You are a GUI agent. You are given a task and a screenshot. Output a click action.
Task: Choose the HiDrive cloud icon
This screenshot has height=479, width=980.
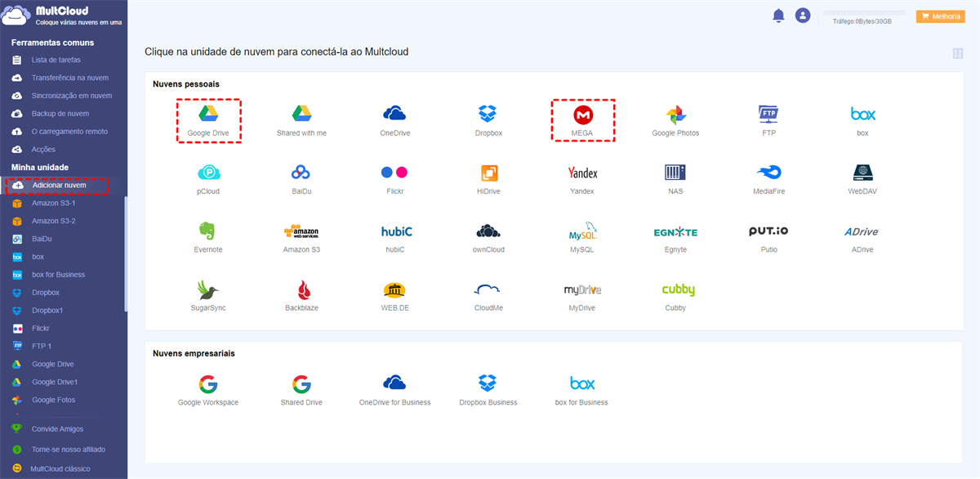[x=488, y=172]
